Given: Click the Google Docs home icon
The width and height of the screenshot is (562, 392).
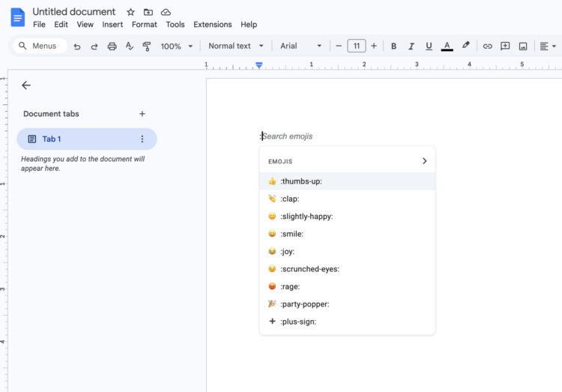Looking at the screenshot, I should point(17,17).
